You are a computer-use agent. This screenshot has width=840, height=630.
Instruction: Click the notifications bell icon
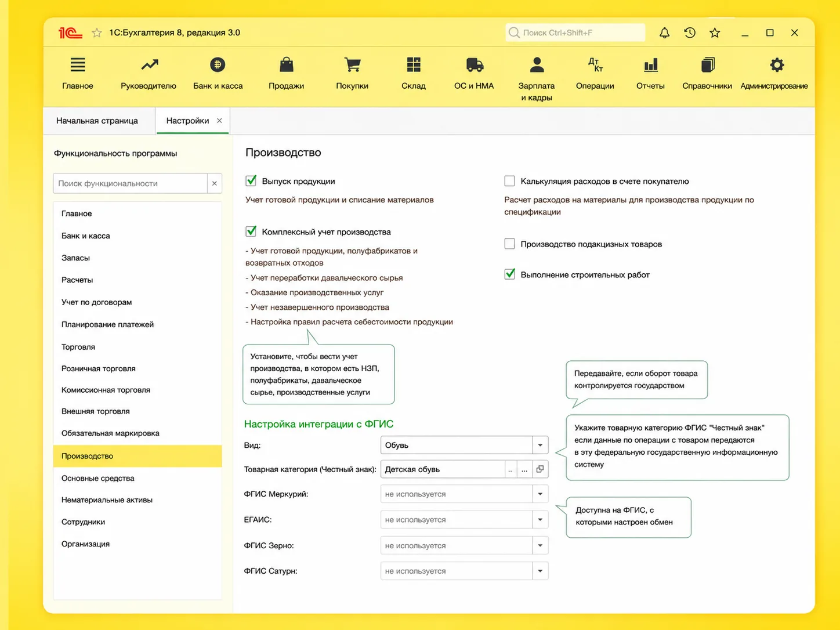click(x=664, y=32)
